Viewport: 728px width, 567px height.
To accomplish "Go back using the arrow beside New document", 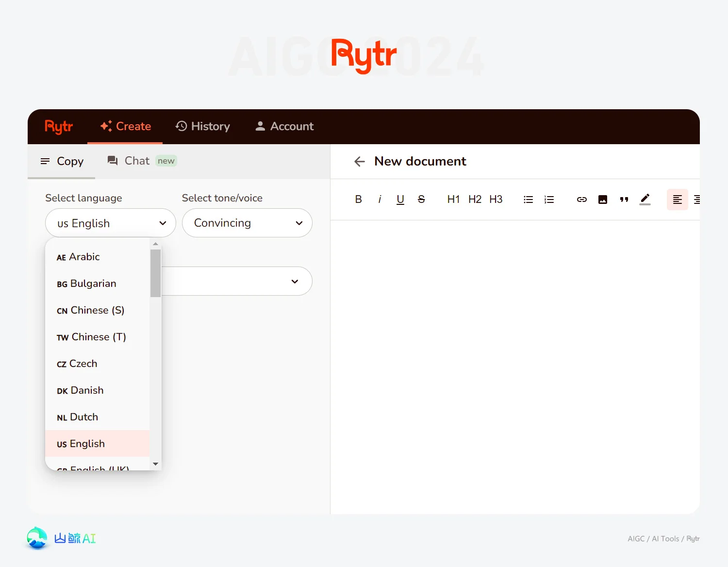I will tap(360, 162).
